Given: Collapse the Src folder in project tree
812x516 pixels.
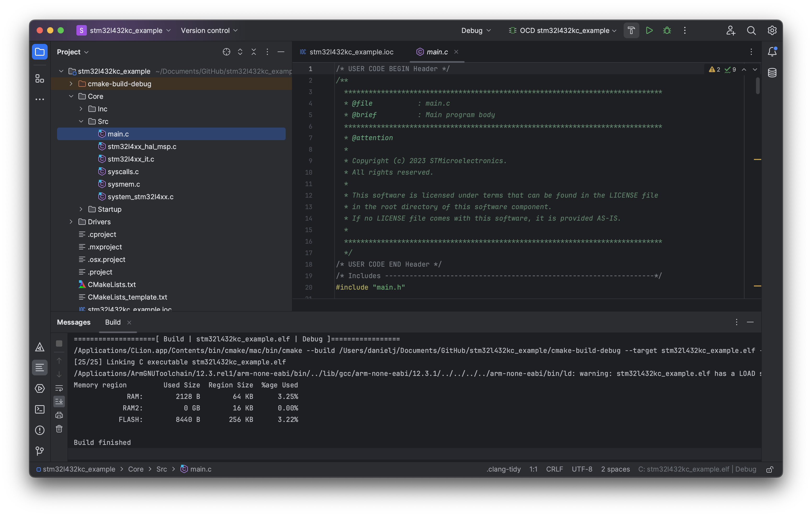Looking at the screenshot, I should pyautogui.click(x=81, y=121).
